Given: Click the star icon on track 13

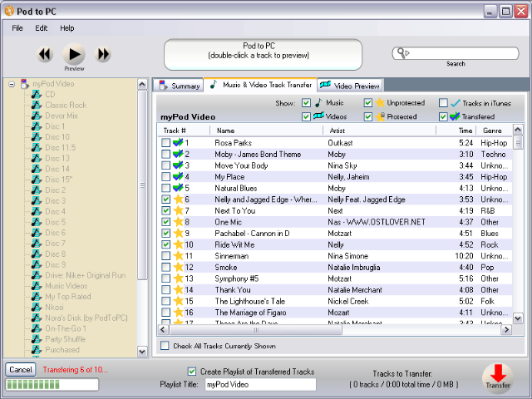Looking at the screenshot, I should tap(178, 278).
